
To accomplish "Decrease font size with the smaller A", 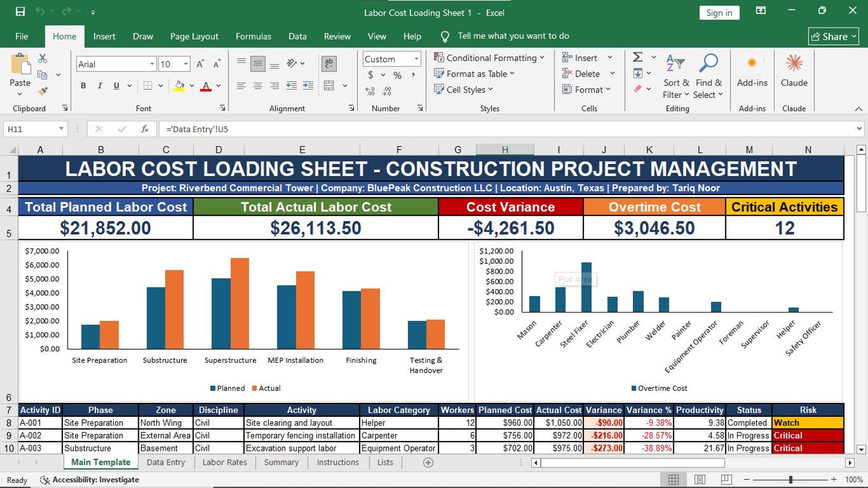I will (x=217, y=64).
